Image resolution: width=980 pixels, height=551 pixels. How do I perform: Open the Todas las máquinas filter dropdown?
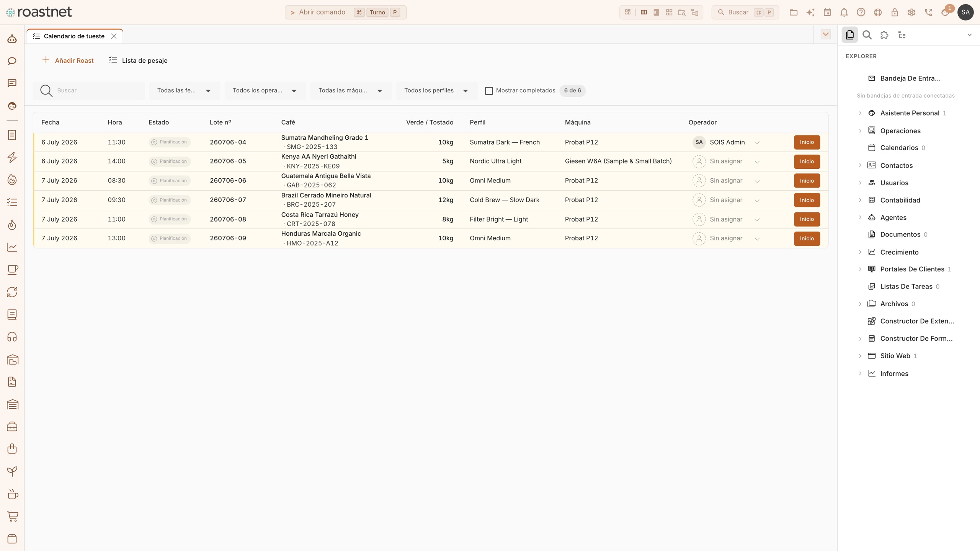coord(351,91)
